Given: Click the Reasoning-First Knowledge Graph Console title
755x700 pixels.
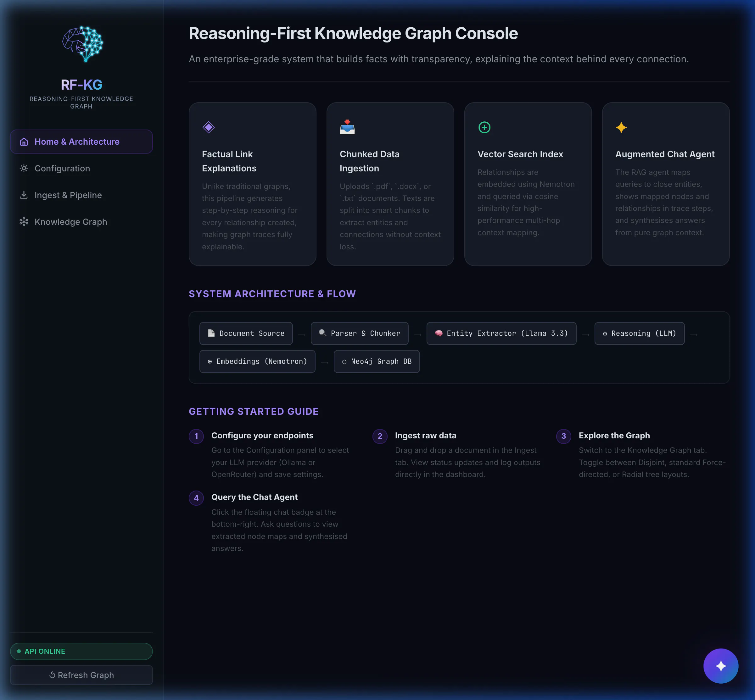Looking at the screenshot, I should tap(353, 33).
